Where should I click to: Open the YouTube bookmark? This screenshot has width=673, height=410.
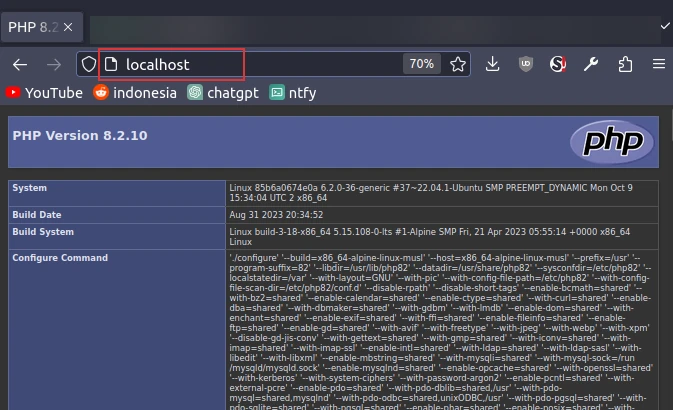[x=44, y=93]
